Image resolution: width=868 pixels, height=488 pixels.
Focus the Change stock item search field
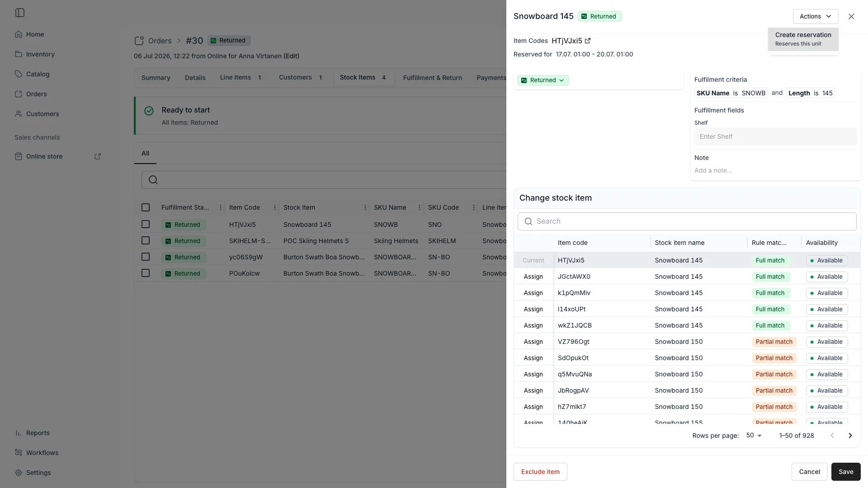click(687, 221)
